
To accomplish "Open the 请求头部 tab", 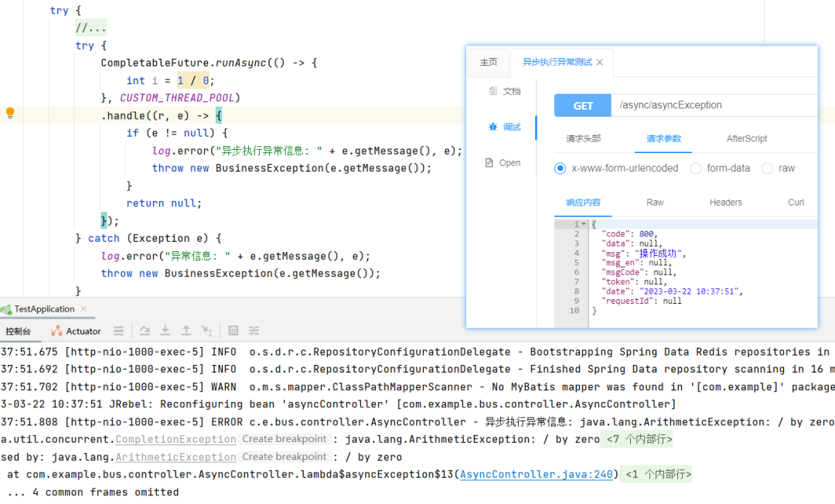I will point(583,138).
